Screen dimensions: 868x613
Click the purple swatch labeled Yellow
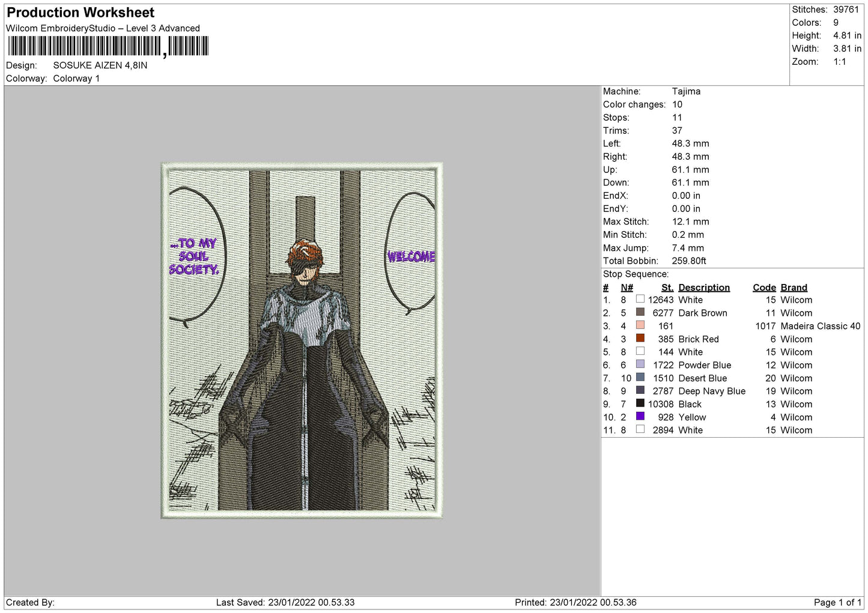coord(640,417)
